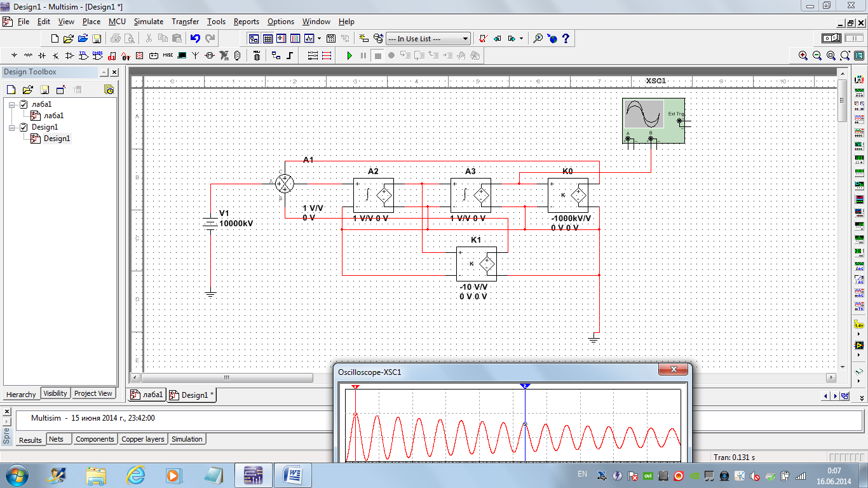Toggle the Design Toolbox view icon
The height and width of the screenshot is (488, 868).
click(254, 39)
